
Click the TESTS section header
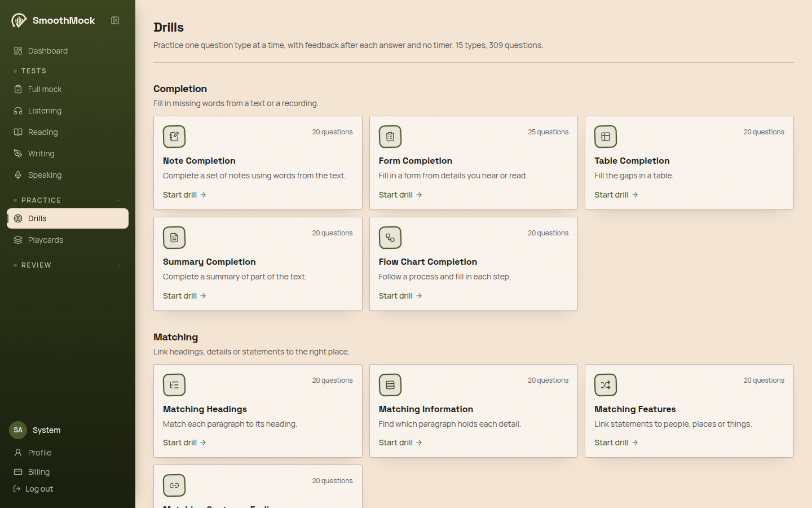tap(34, 71)
